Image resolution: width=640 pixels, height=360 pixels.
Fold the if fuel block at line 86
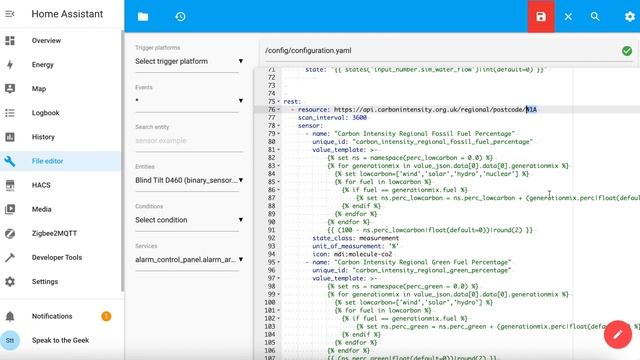279,190
